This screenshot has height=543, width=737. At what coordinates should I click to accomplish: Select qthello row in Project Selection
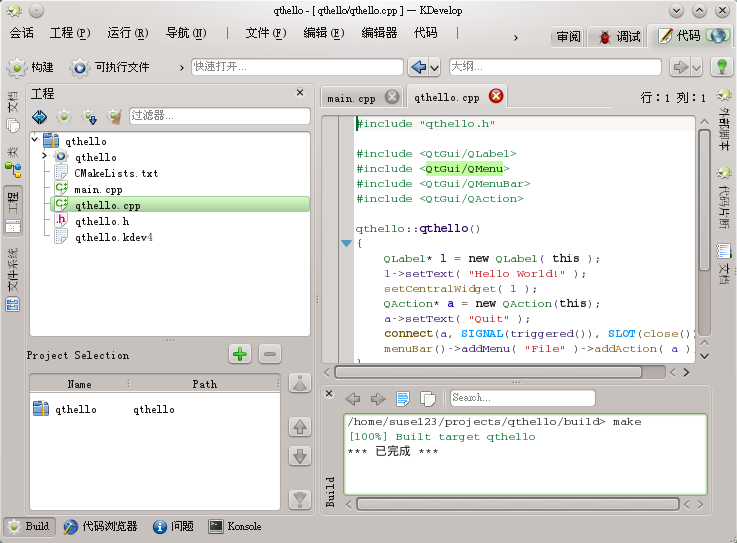[155, 409]
